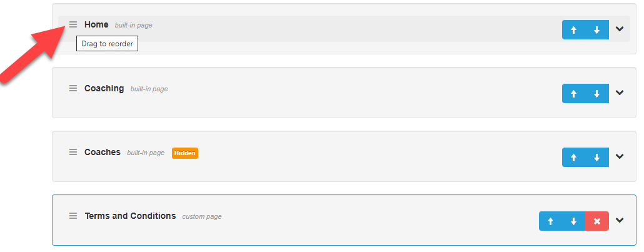644x252 pixels.
Task: Move the Home page down
Action: (597, 30)
